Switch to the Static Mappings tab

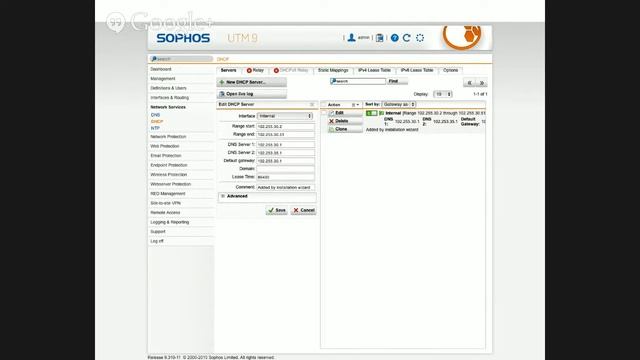click(333, 70)
